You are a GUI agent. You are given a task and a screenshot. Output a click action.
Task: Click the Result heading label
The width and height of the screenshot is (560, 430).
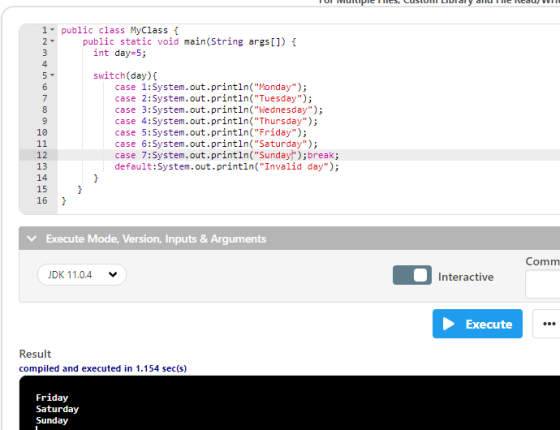(35, 354)
